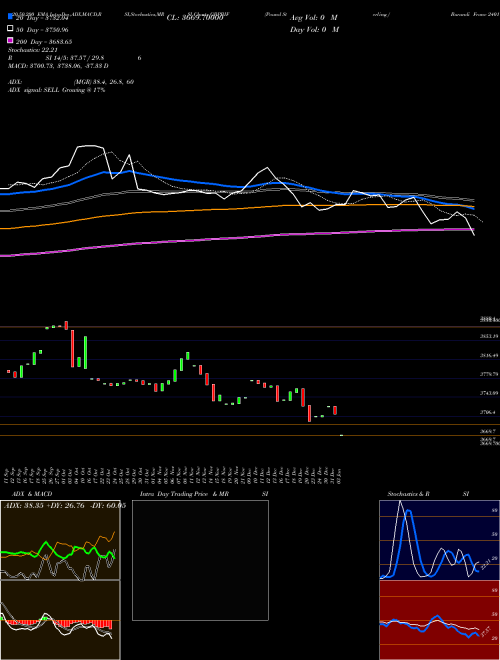Click the Avg Vol: 0 M label
Image resolution: width=500 pixels, height=660 pixels.
click(314, 18)
